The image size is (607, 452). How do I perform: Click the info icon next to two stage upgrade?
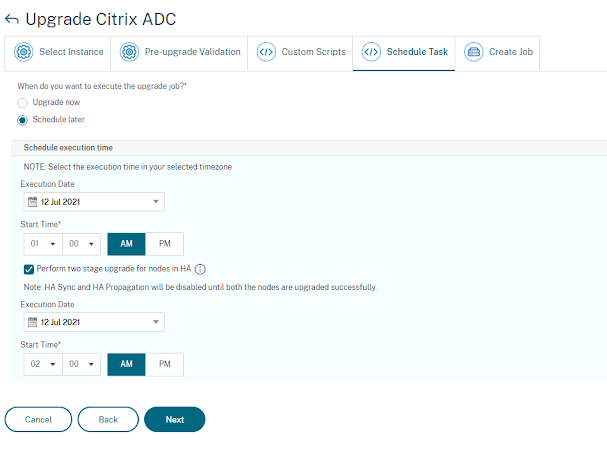[200, 269]
